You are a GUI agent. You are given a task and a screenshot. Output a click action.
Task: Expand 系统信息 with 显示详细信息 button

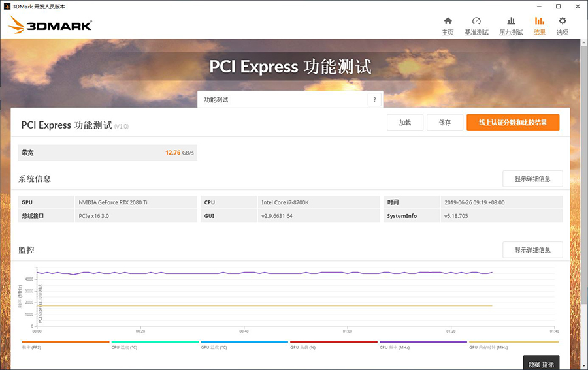pyautogui.click(x=532, y=179)
